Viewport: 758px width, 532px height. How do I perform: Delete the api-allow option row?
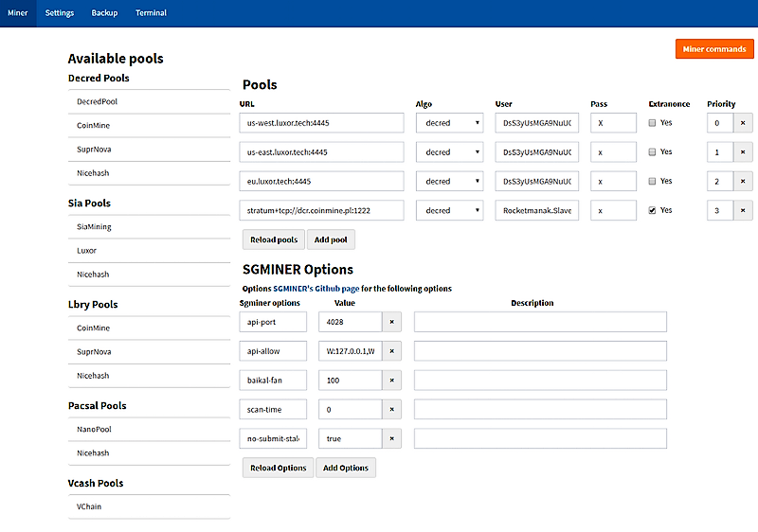tap(392, 351)
